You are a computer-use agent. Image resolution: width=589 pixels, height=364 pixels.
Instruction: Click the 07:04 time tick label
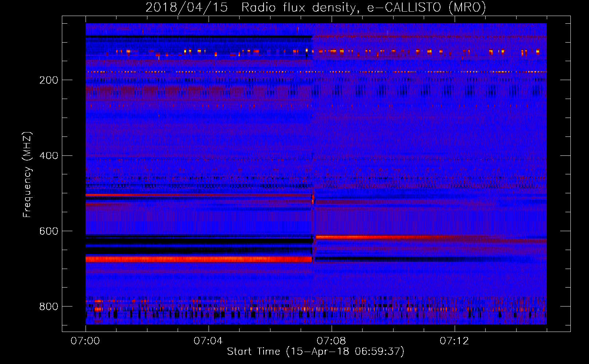208,341
